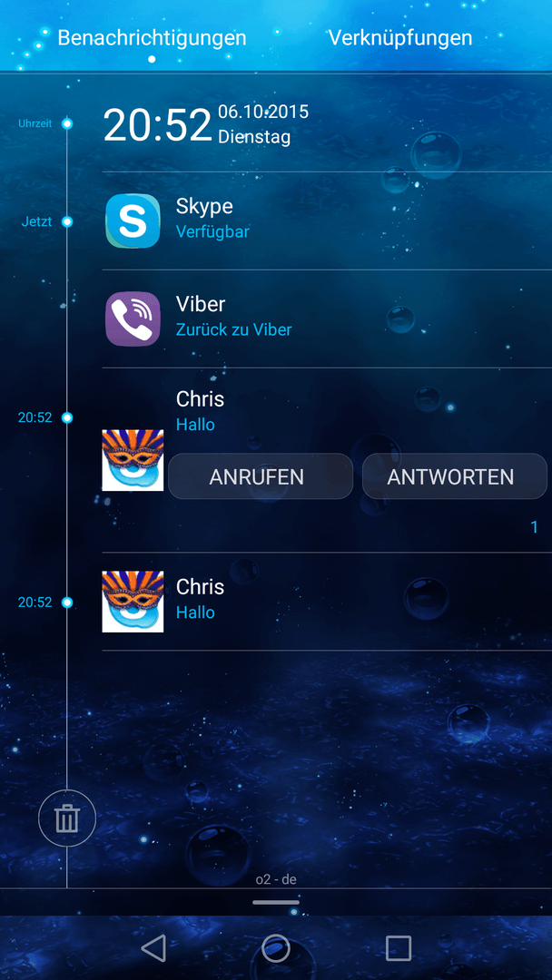The width and height of the screenshot is (552, 980).
Task: Tap the Android back triangle icon
Action: (x=153, y=948)
